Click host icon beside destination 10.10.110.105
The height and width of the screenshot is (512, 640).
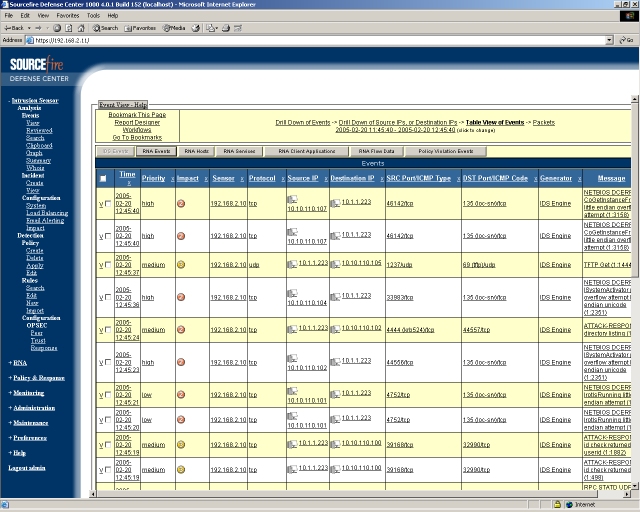click(335, 264)
